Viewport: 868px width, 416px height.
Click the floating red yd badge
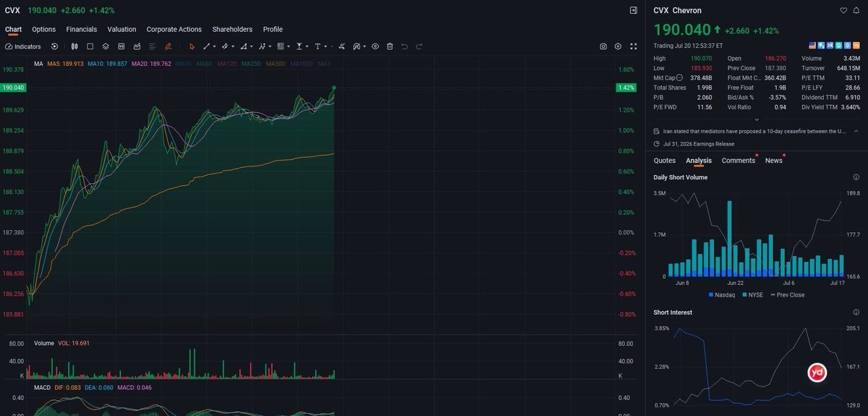click(x=817, y=373)
